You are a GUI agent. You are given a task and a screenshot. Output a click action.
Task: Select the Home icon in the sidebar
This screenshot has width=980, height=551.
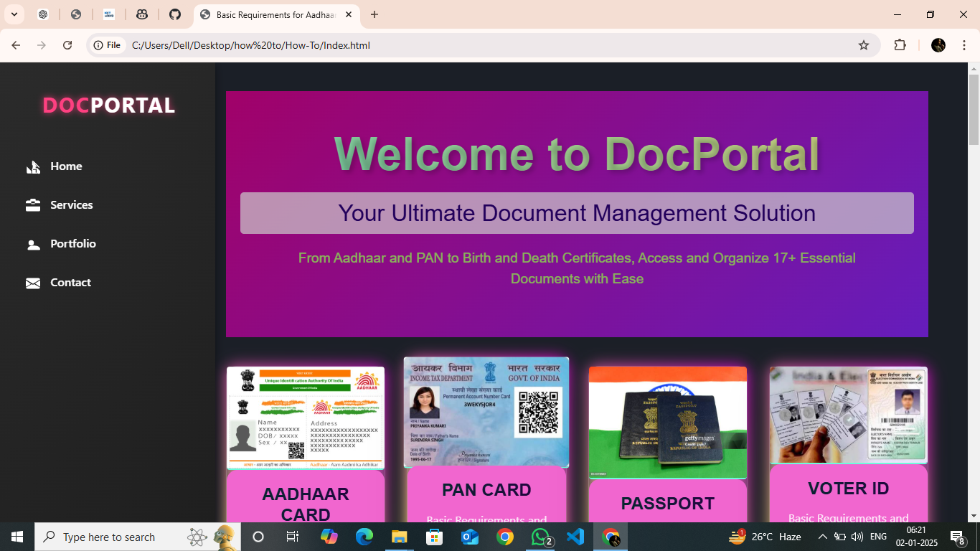(x=33, y=166)
